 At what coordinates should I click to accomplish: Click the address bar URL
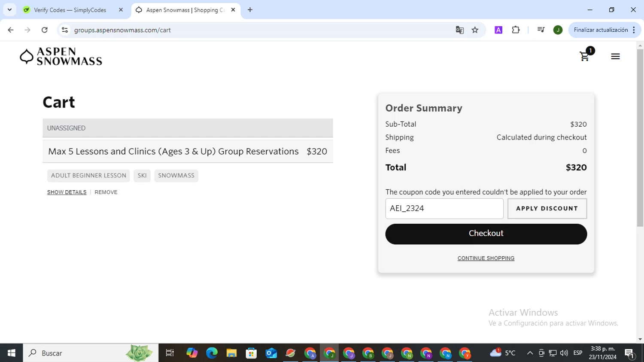point(122,30)
